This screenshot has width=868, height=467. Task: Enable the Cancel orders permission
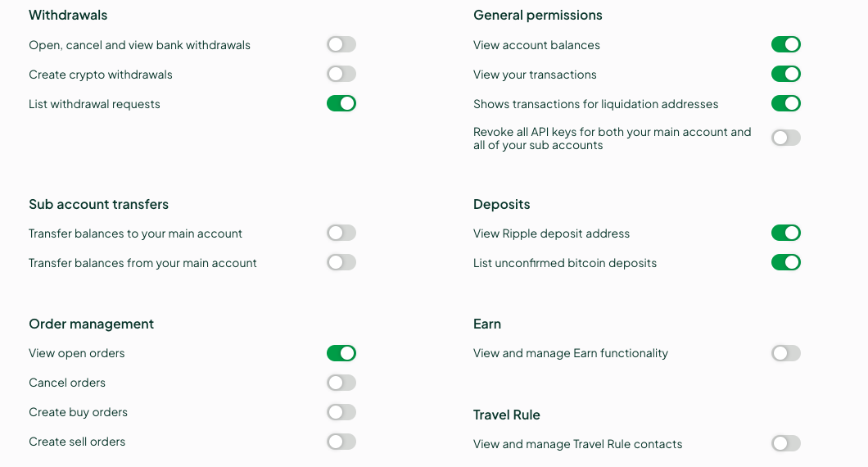point(341,383)
